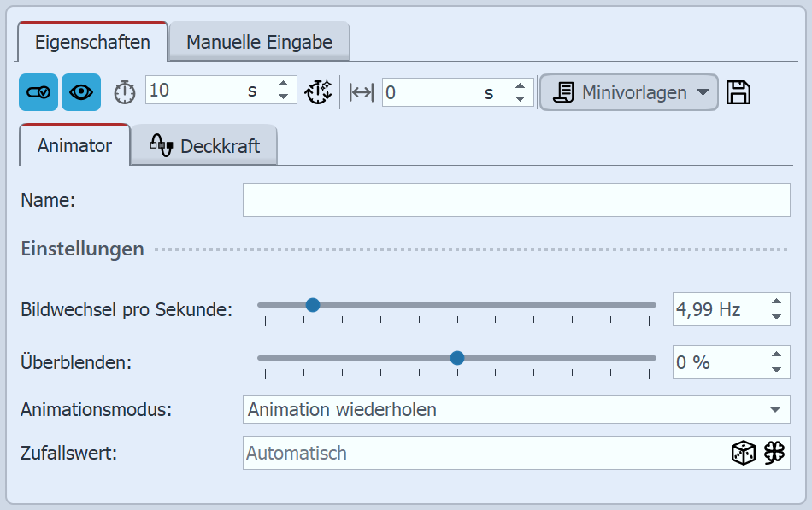Click the horizontal arrows offset icon
This screenshot has width=812, height=510.
pyautogui.click(x=358, y=91)
